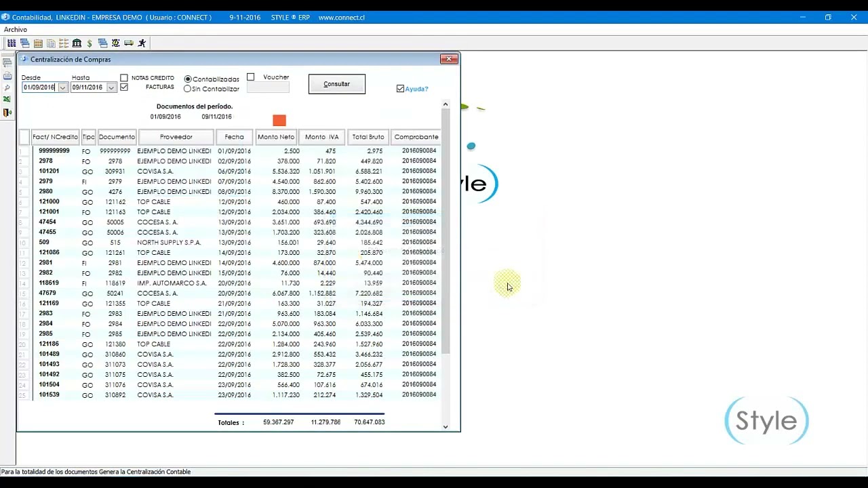
Task: Click document number 309931
Action: (x=115, y=171)
